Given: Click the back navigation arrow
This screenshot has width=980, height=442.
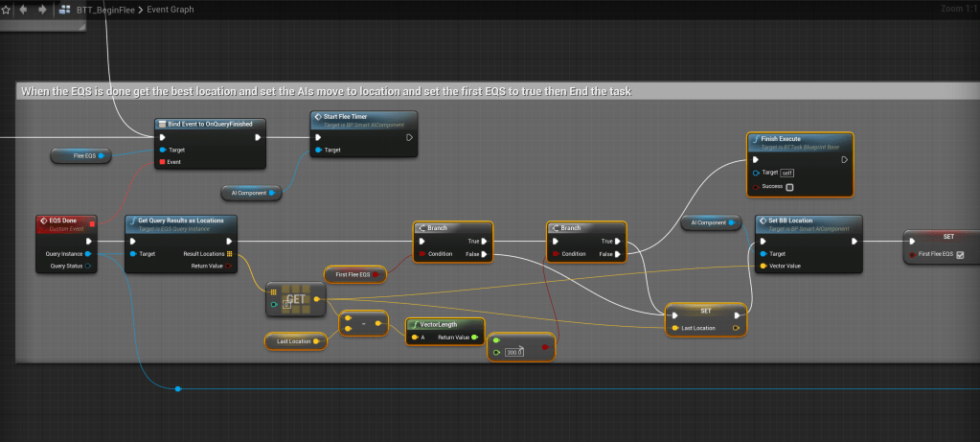Looking at the screenshot, I should [x=24, y=10].
